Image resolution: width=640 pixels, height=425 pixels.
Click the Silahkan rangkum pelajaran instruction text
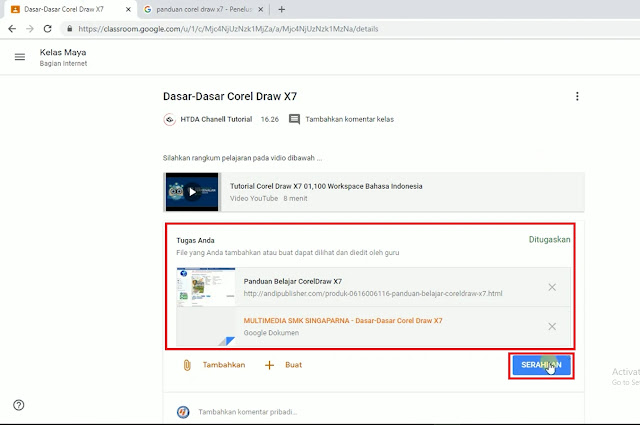click(242, 158)
